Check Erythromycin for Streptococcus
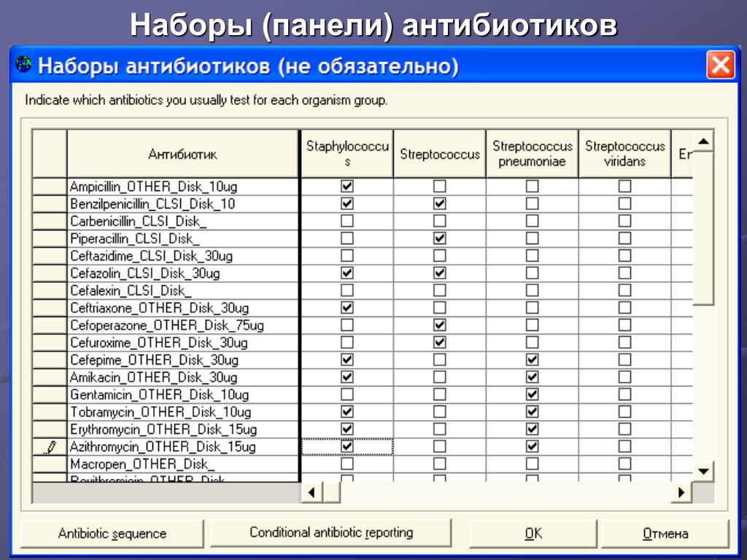Viewport: 747px width, 560px height. point(440,429)
